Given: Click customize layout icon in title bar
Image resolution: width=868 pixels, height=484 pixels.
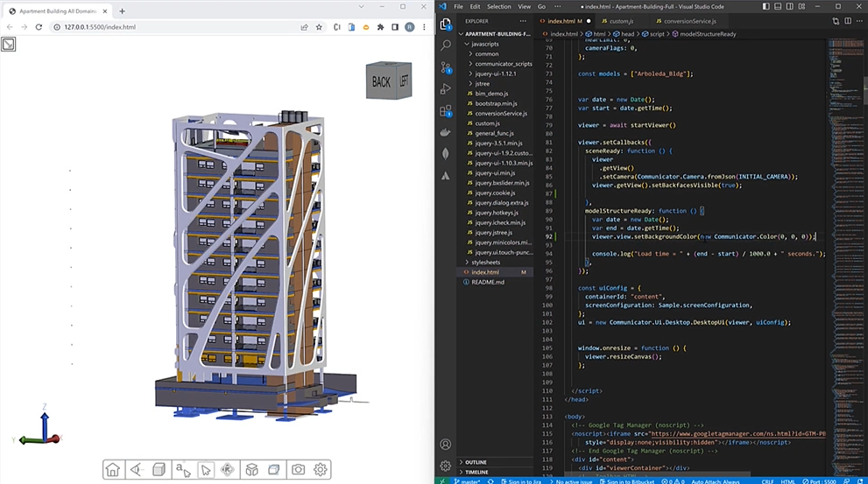Looking at the screenshot, I should coord(801,7).
